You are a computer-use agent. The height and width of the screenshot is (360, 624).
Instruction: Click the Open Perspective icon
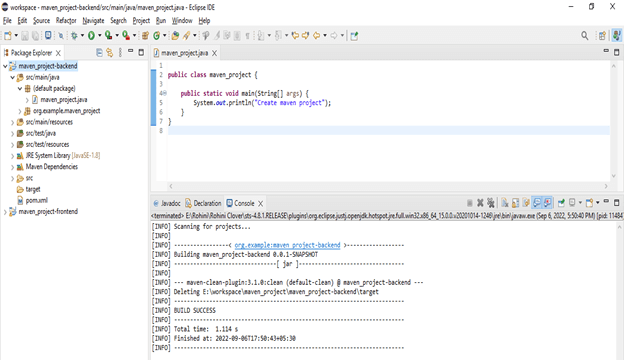(x=602, y=36)
